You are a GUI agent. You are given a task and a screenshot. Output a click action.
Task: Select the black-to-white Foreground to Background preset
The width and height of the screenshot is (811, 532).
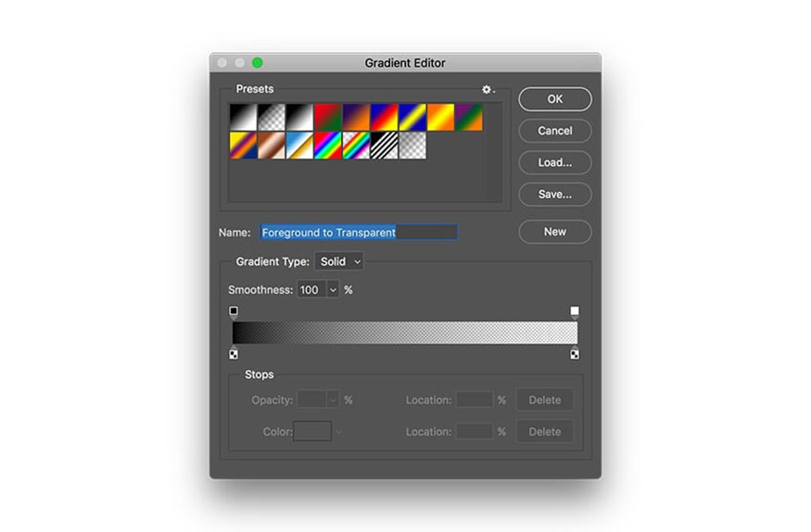point(243,117)
